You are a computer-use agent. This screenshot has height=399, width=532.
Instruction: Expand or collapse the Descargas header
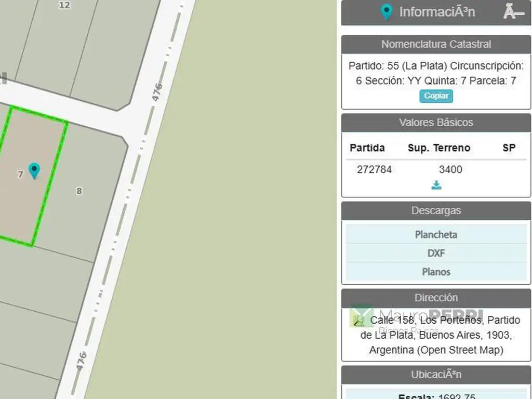(436, 210)
